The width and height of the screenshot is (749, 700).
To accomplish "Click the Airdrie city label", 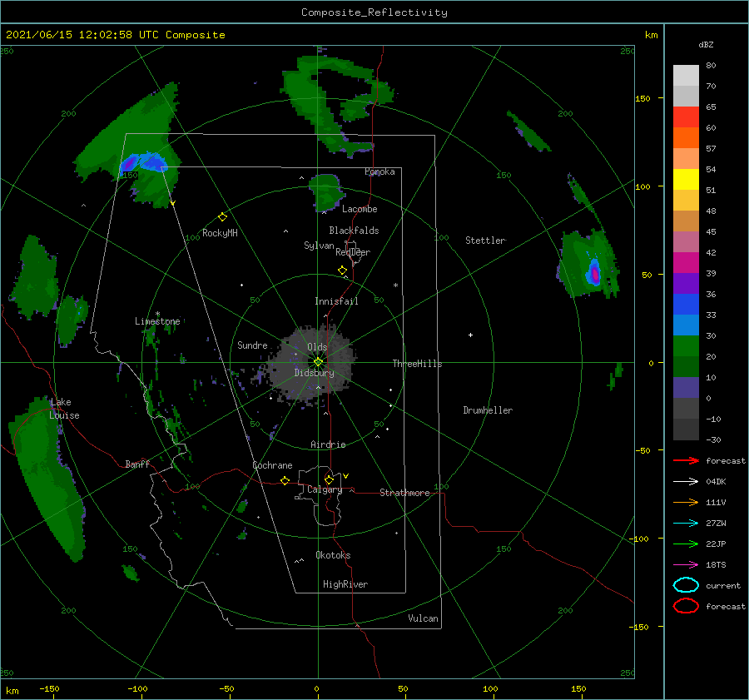I will tap(328, 444).
